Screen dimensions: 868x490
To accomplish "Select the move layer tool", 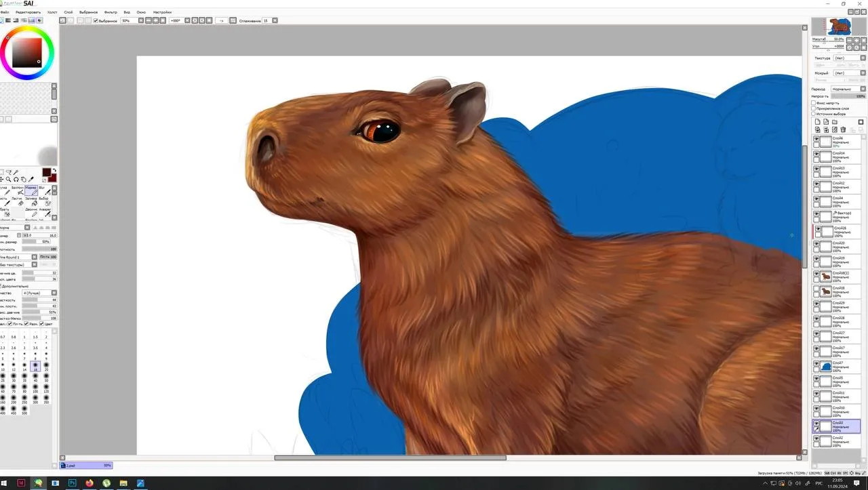I will [2, 180].
